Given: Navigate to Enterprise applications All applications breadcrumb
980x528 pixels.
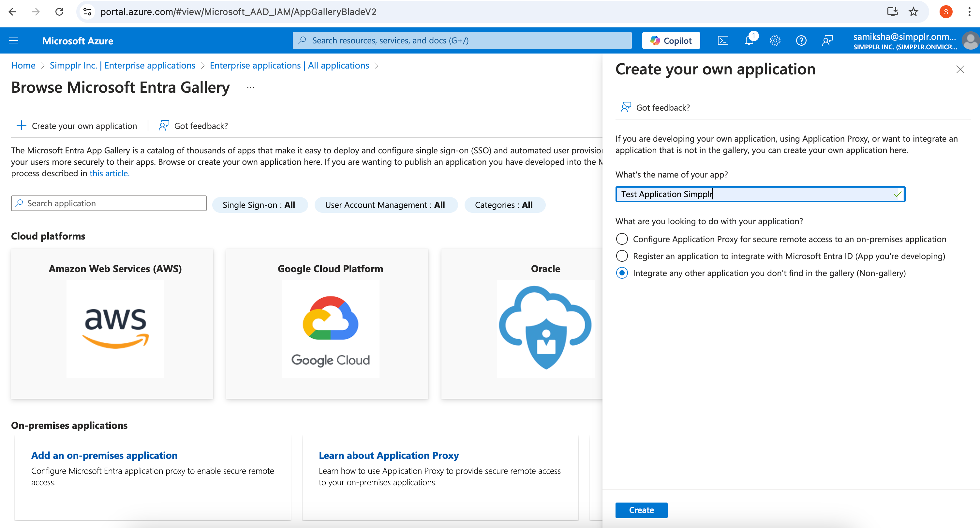Looking at the screenshot, I should 289,65.
